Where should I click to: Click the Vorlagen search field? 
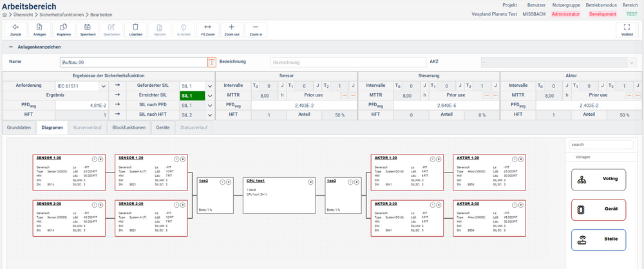pos(601,145)
